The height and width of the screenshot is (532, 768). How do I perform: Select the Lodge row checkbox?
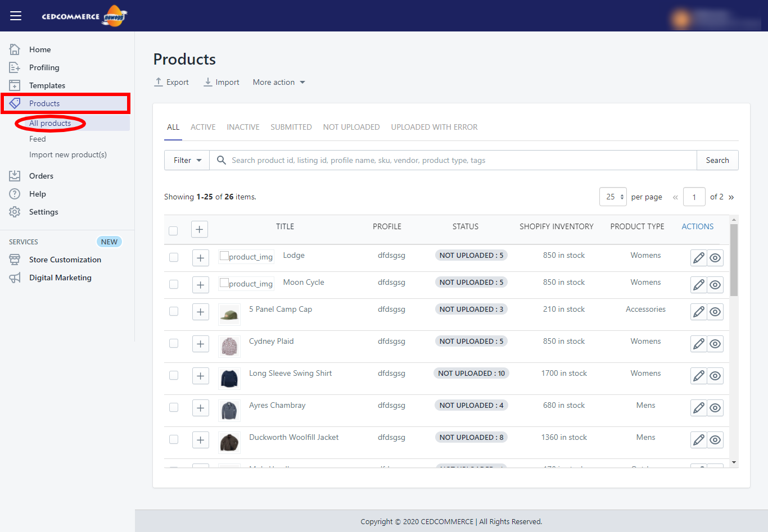(x=174, y=257)
